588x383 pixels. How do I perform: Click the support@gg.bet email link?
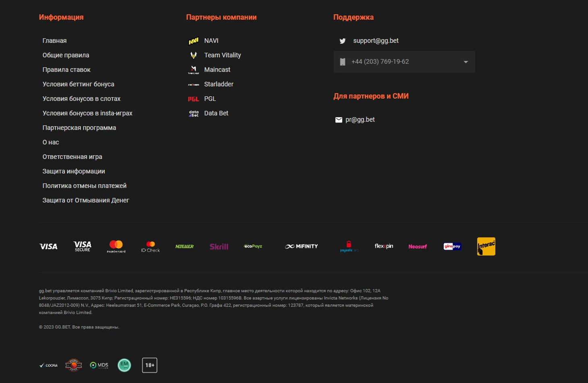(x=376, y=41)
